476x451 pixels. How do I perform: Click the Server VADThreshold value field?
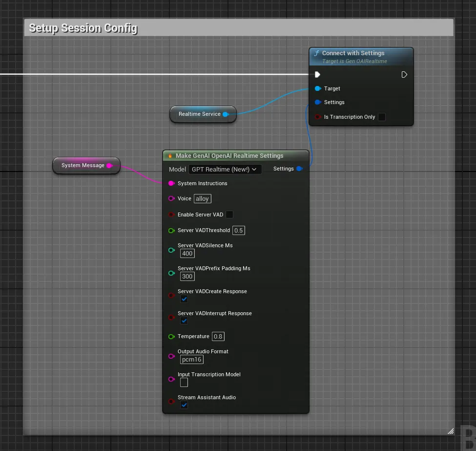coord(238,230)
